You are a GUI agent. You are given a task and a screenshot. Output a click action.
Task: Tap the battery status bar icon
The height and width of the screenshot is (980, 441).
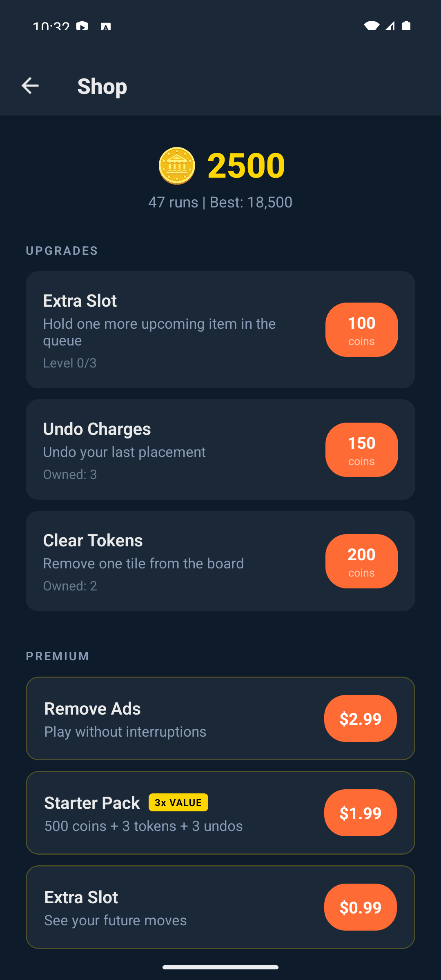click(x=406, y=26)
